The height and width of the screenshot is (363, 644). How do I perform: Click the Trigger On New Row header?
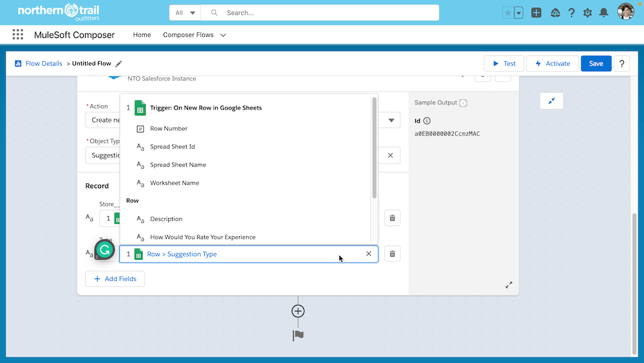pos(206,108)
